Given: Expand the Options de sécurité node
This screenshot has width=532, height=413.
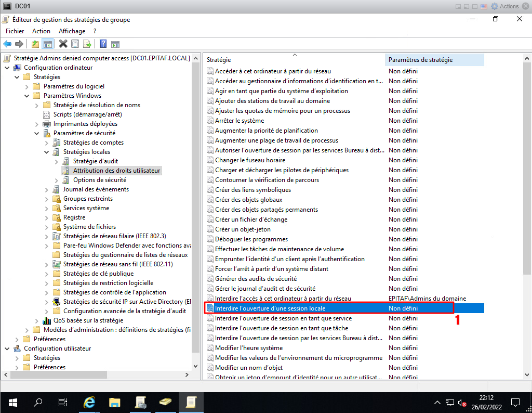Looking at the screenshot, I should click(57, 180).
